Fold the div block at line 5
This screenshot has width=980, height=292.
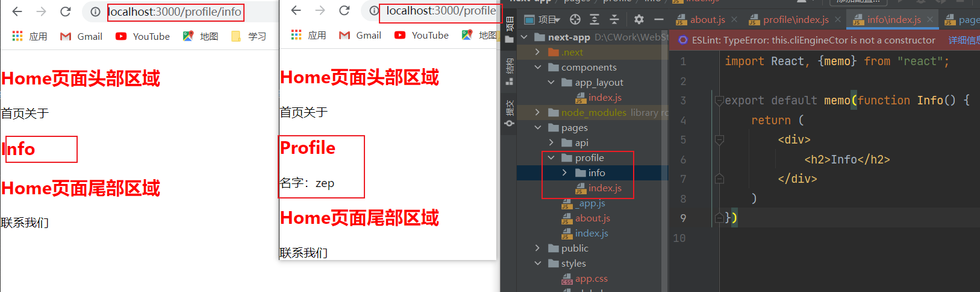tap(719, 140)
